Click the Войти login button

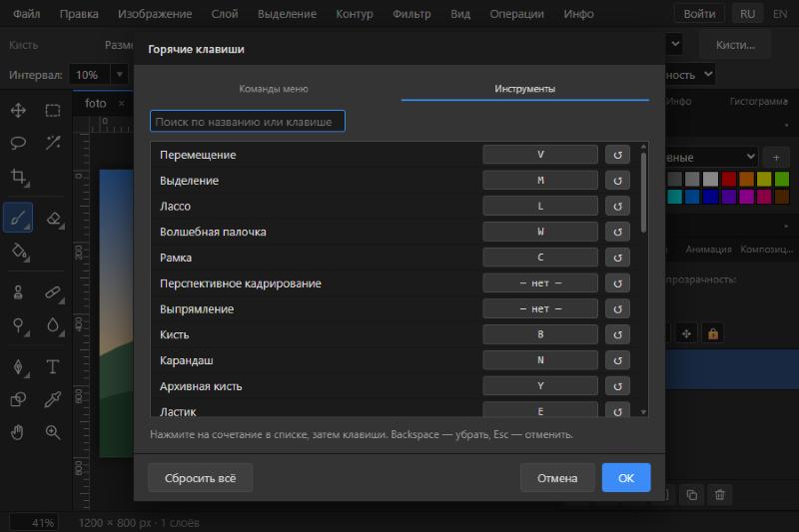point(699,14)
